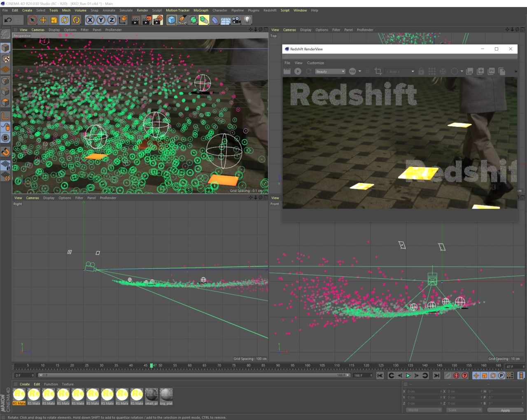This screenshot has height=420, width=527.
Task: Add a Floor environment object
Action: (x=226, y=20)
